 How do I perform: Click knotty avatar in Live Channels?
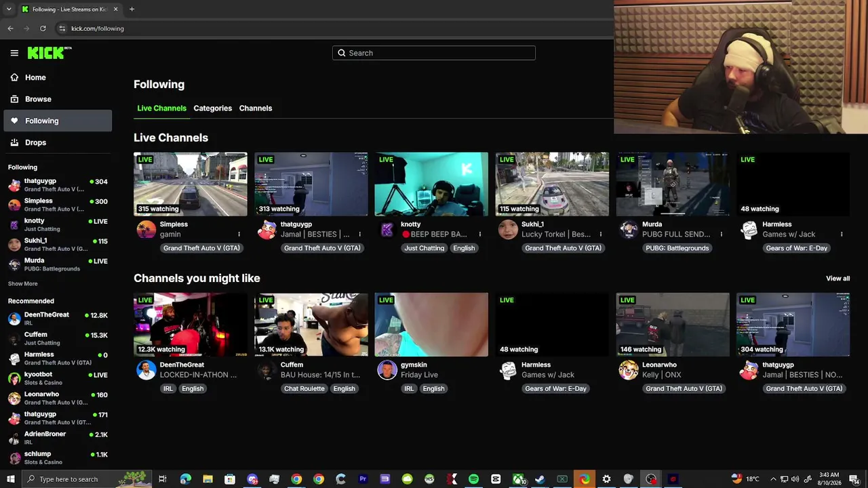tap(387, 230)
